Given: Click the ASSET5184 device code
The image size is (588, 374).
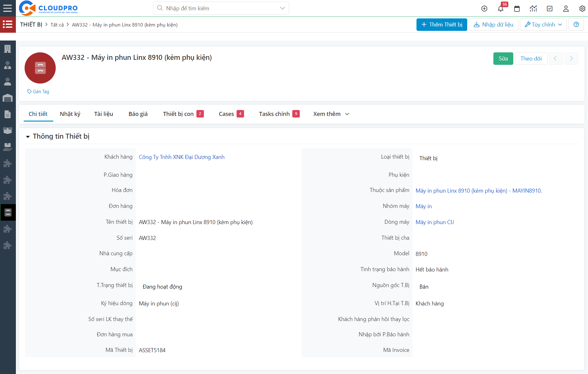Looking at the screenshot, I should tap(152, 350).
